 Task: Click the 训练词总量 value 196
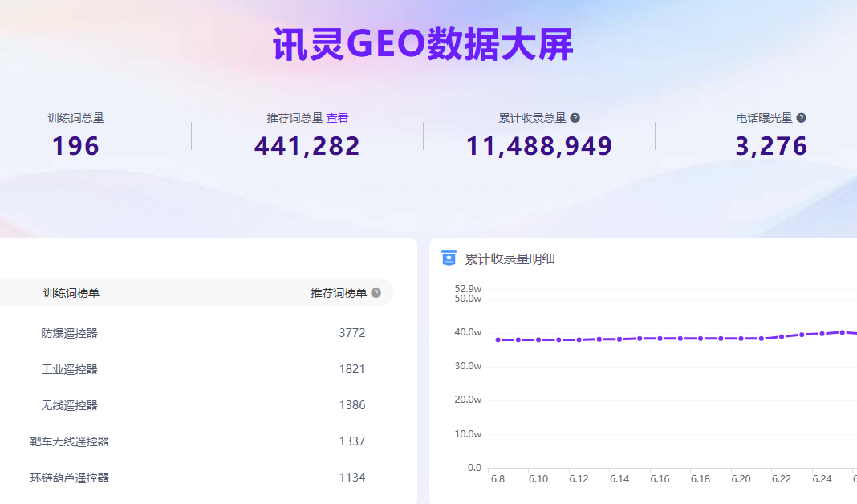coord(75,146)
